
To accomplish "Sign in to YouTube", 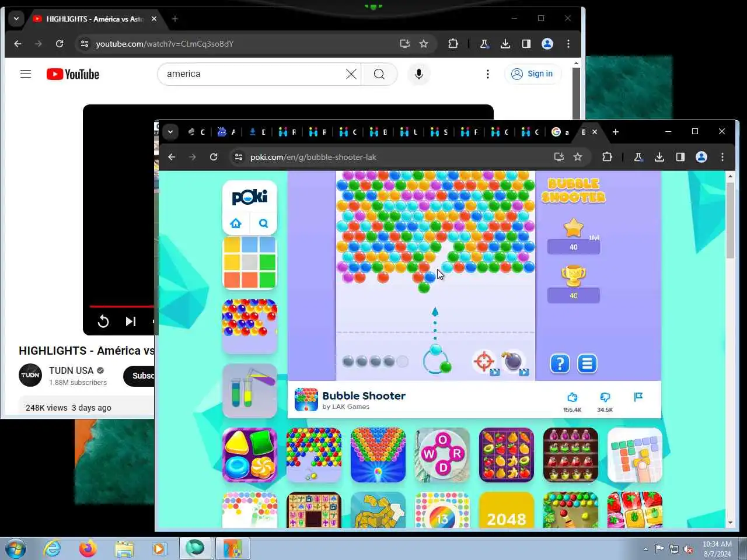I will coord(532,74).
